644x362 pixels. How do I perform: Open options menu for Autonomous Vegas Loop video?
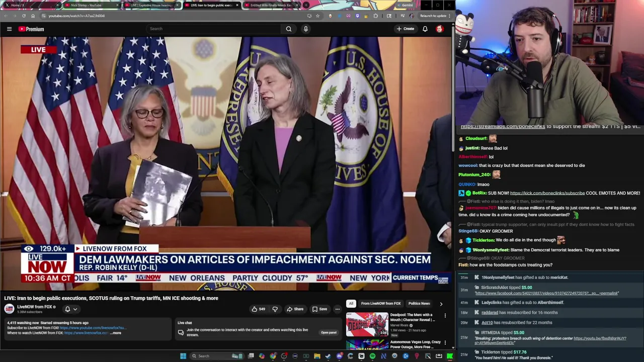point(445,343)
